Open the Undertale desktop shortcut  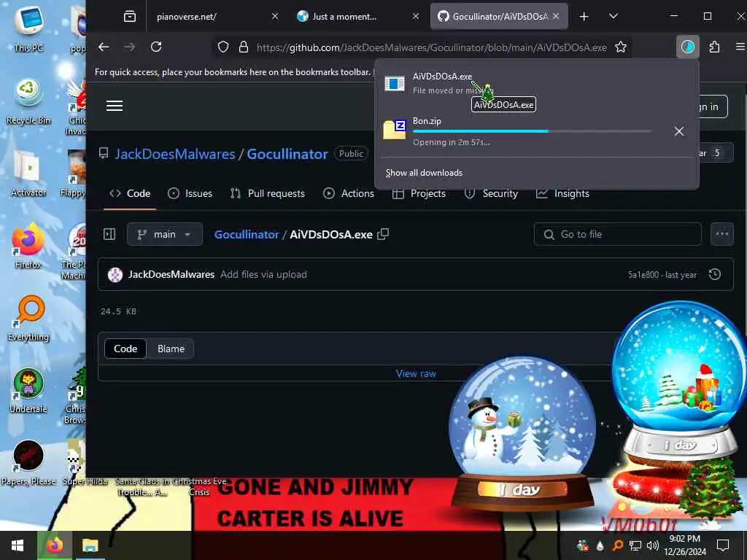pos(28,390)
